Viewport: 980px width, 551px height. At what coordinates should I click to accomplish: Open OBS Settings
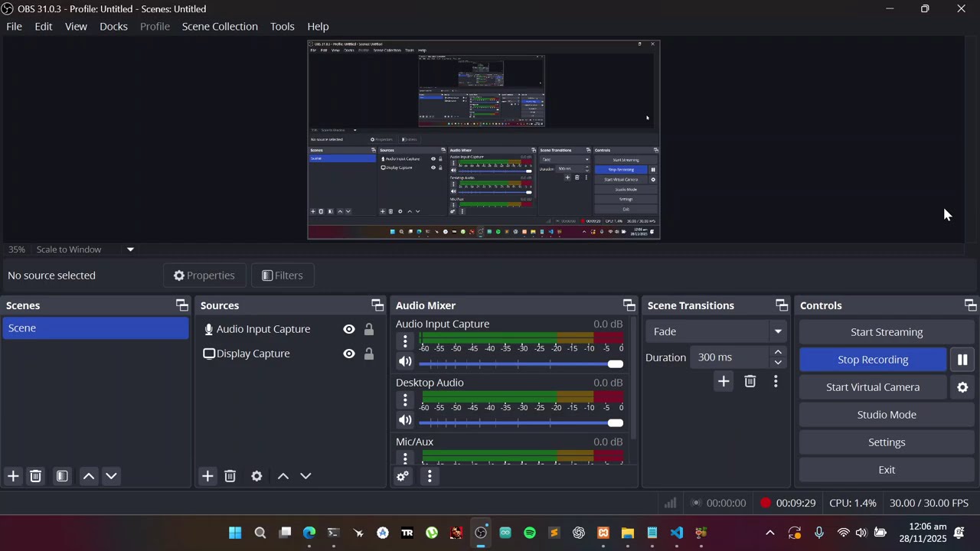[x=887, y=442]
